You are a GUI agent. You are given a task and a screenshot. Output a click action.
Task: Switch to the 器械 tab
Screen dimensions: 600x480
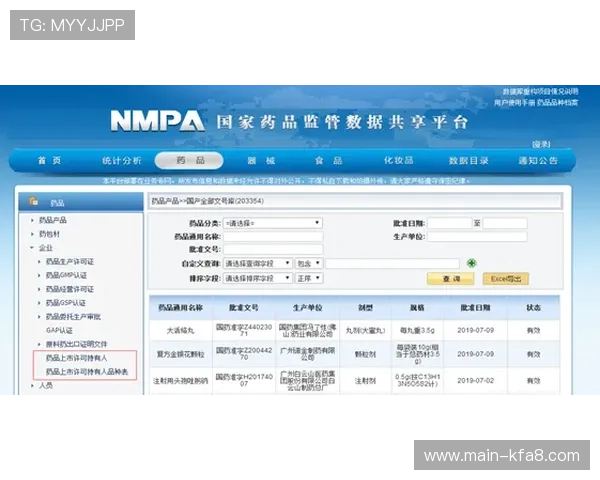tap(261, 160)
